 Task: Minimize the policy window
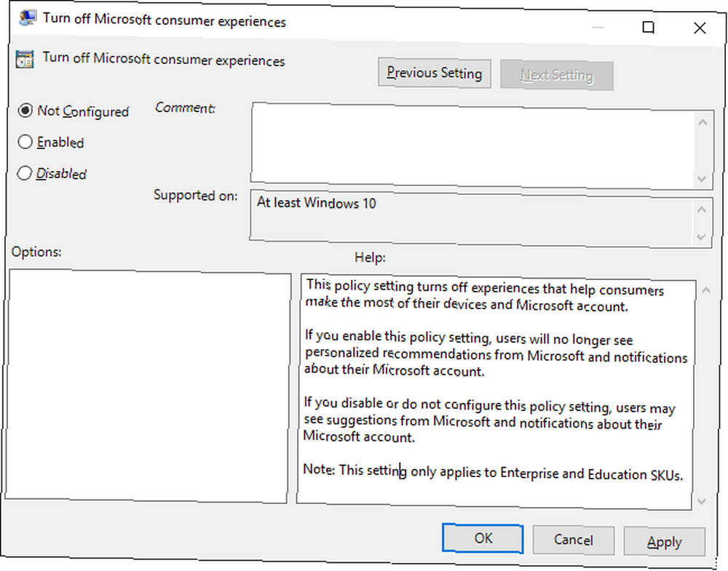coord(598,27)
